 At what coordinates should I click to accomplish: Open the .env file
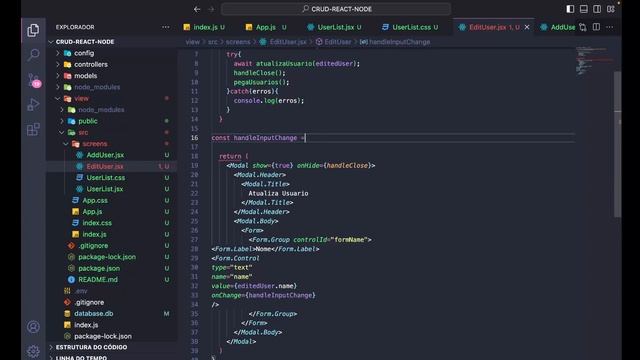coord(81,291)
